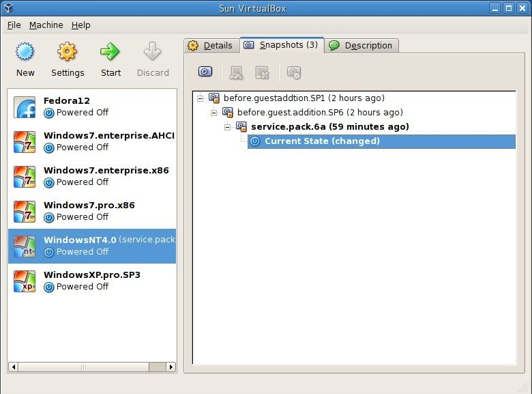Click the window resize grip corner
This screenshot has width=532, height=394.
pyautogui.click(x=524, y=387)
